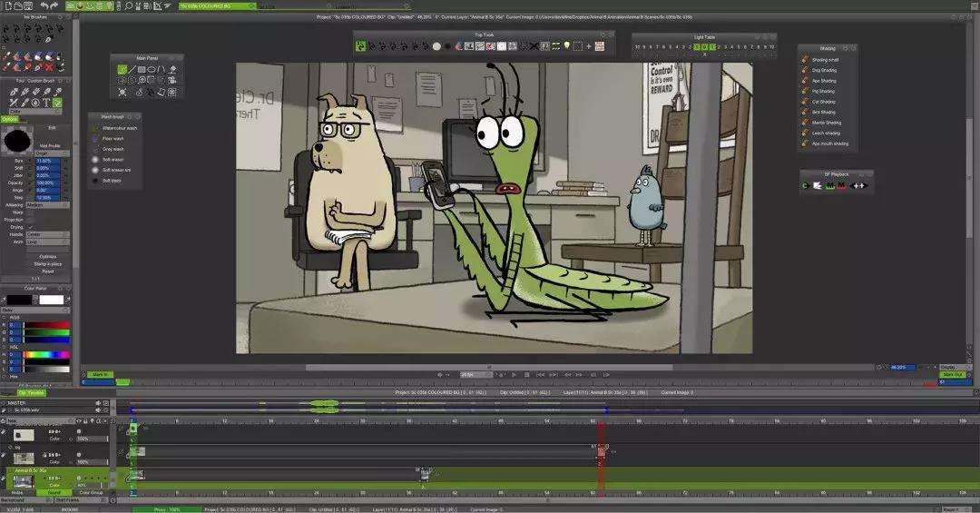This screenshot has width=980, height=513.
Task: Open the magnifier zoom tool in top bar
Action: click(x=128, y=5)
